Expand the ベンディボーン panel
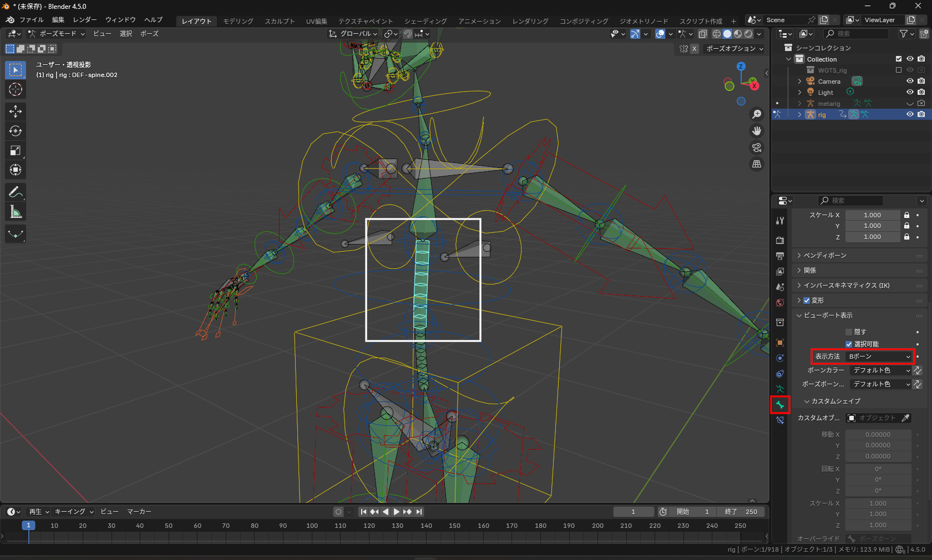932x560 pixels. pos(825,256)
